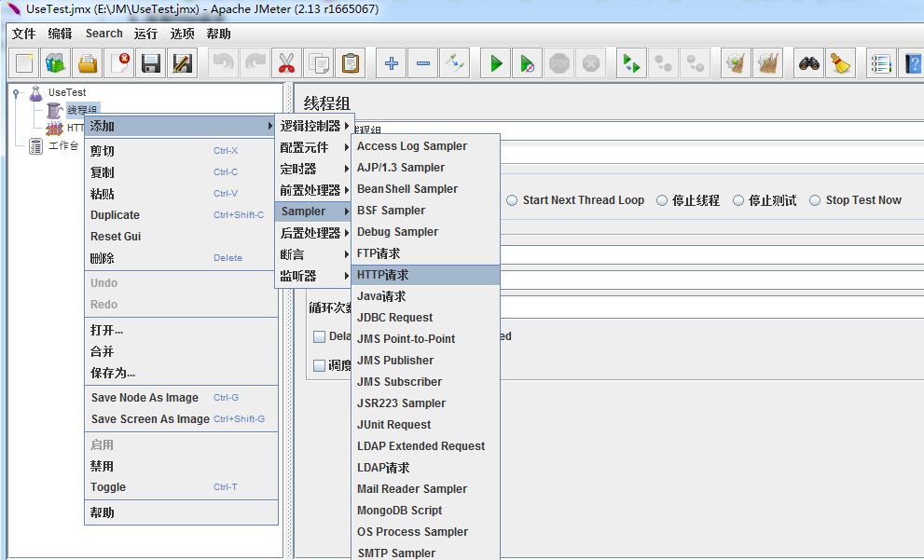This screenshot has height=560, width=924.
Task: Click the Clear broom-gear icon
Action: (x=736, y=63)
